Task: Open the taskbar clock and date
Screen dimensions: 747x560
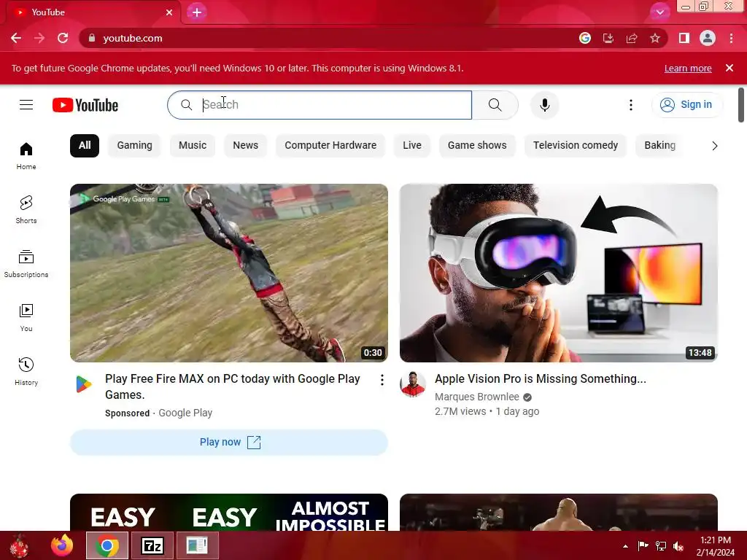Action: click(x=715, y=546)
